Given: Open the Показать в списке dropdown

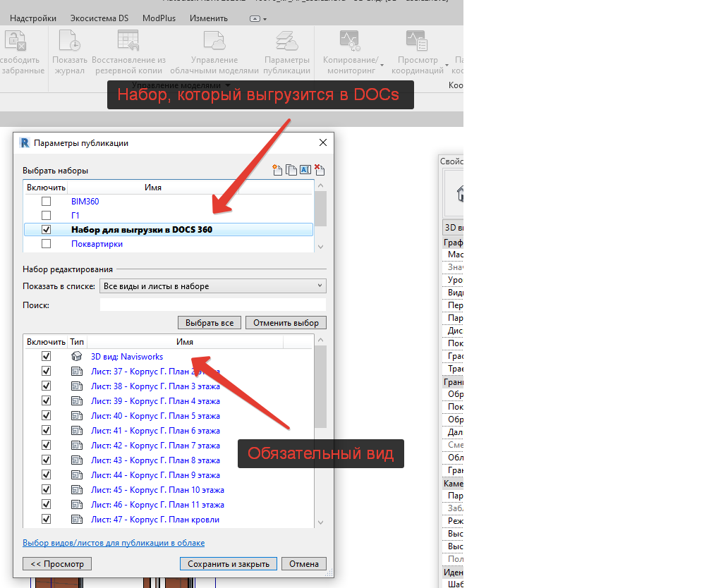Looking at the screenshot, I should 213,286.
